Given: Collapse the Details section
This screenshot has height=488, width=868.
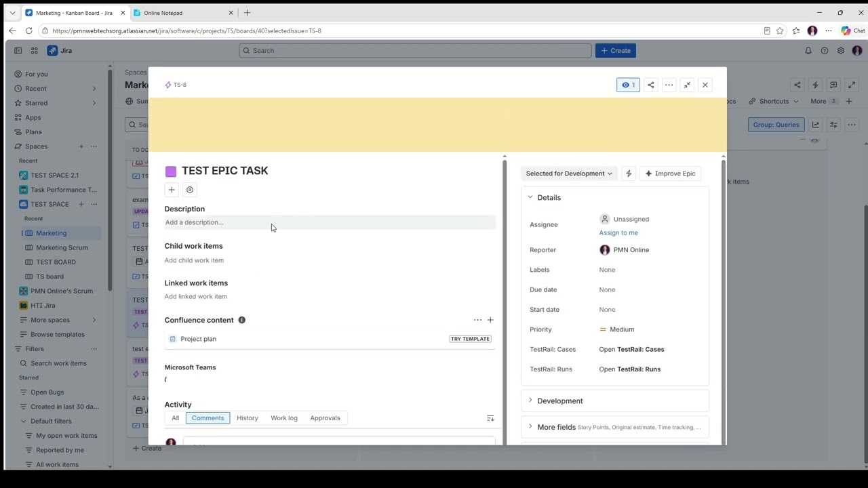Looking at the screenshot, I should 530,197.
